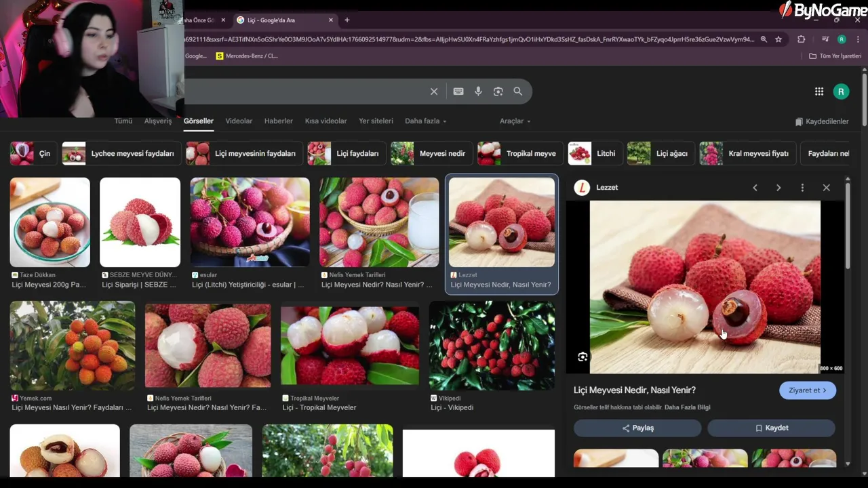The width and height of the screenshot is (868, 488).
Task: Zoom page using address bar magnifier icon
Action: [x=764, y=39]
